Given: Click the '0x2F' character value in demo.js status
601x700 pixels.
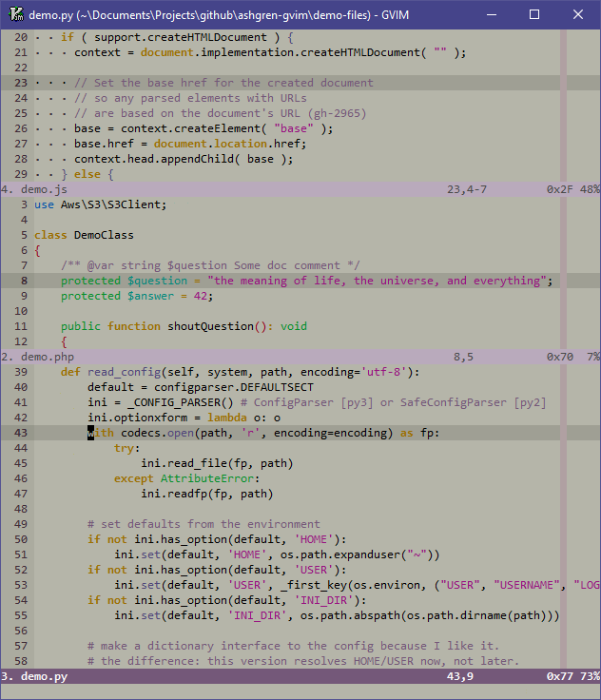Looking at the screenshot, I should tap(560, 189).
